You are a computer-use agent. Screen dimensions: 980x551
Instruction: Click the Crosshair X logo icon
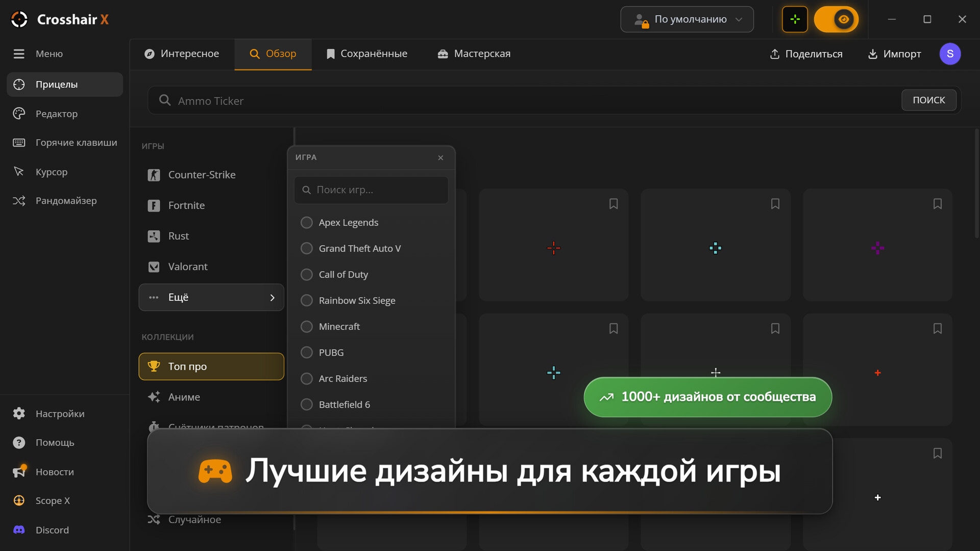(19, 19)
